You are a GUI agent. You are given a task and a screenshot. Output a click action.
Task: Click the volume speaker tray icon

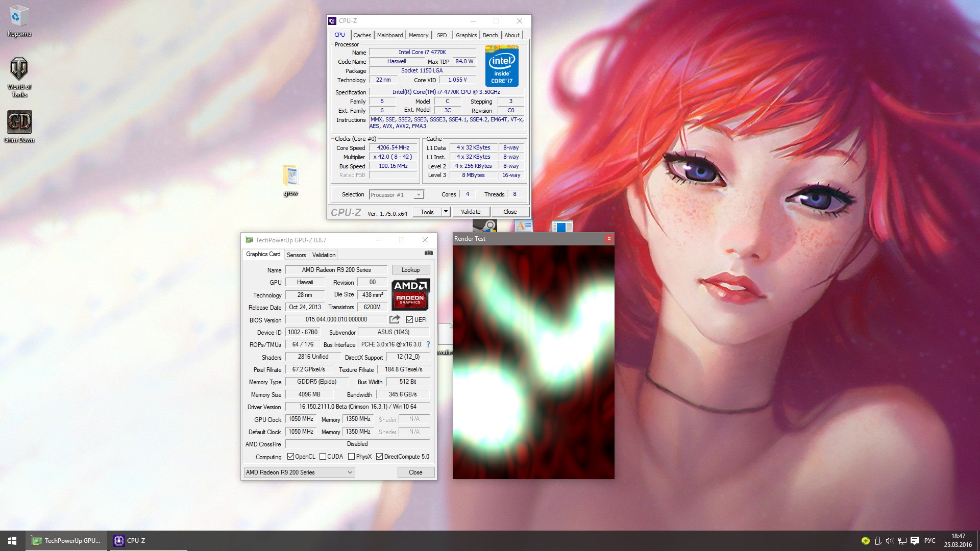890,541
